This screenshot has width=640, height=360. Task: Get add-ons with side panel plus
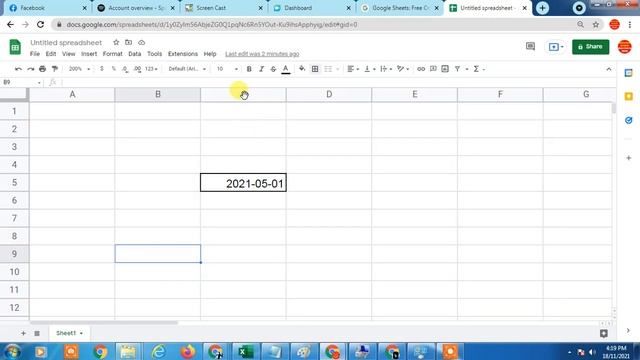[629, 158]
